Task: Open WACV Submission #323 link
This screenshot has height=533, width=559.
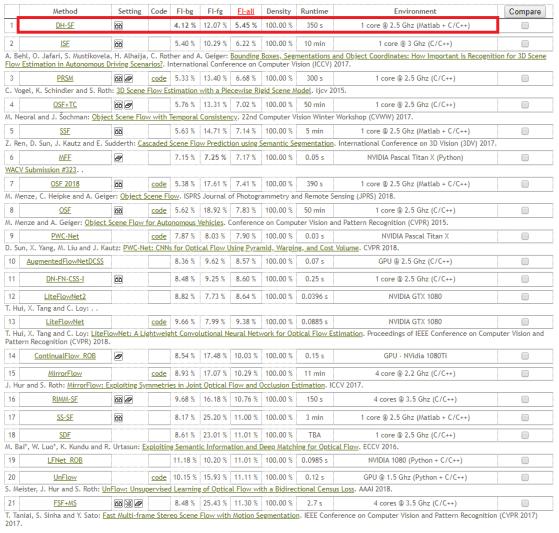Action: coord(41,170)
